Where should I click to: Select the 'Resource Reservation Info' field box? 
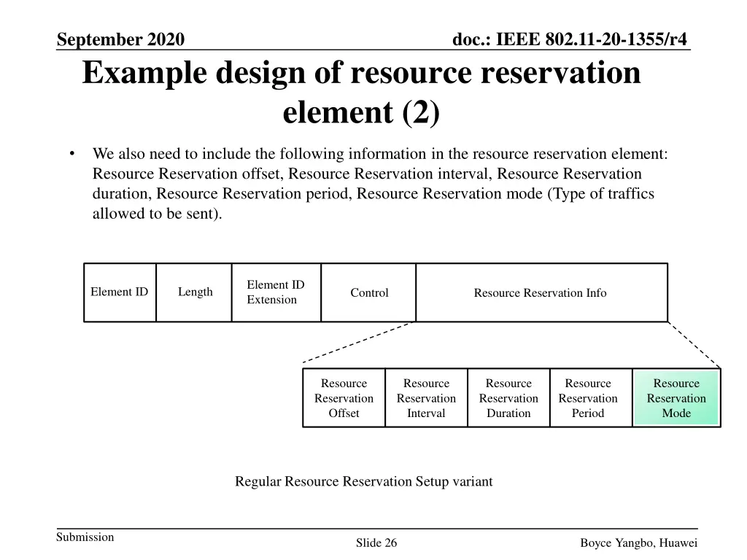[x=542, y=292]
